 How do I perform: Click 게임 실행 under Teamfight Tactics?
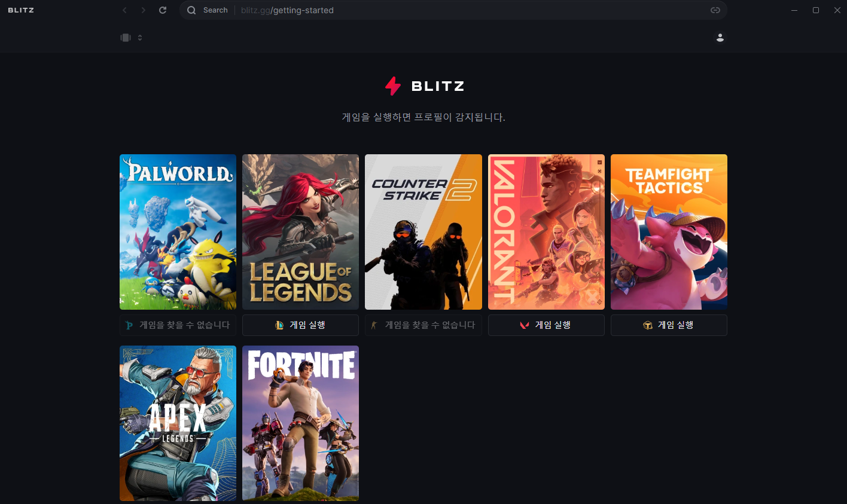click(669, 325)
